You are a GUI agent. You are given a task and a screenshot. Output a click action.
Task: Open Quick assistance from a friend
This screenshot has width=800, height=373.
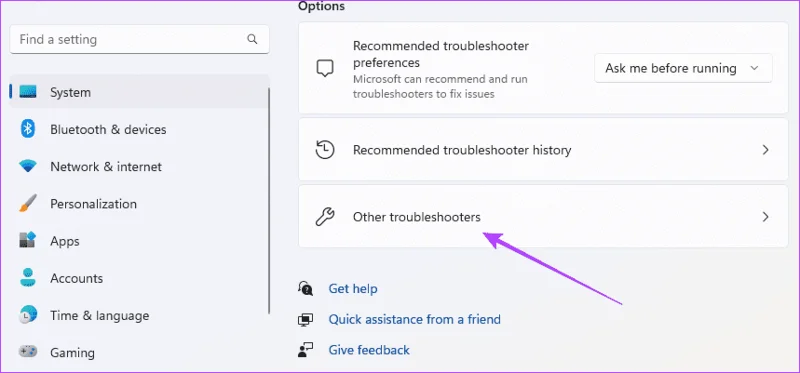(x=414, y=319)
